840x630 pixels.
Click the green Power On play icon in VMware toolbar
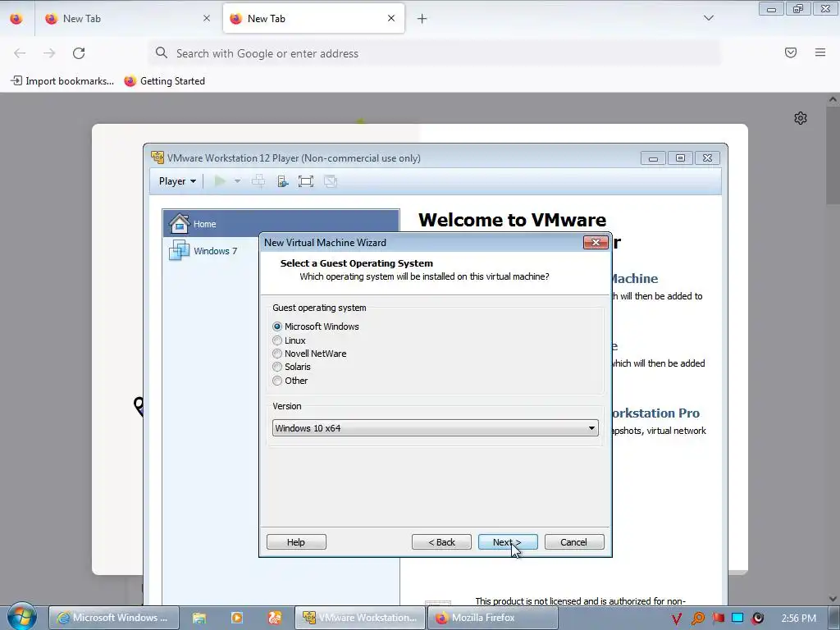click(220, 181)
